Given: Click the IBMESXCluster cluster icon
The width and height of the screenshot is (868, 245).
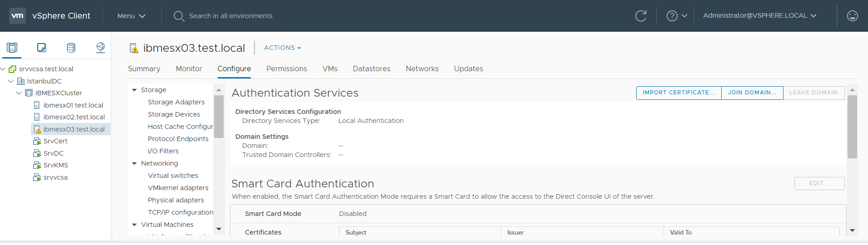Looking at the screenshot, I should (x=29, y=93).
